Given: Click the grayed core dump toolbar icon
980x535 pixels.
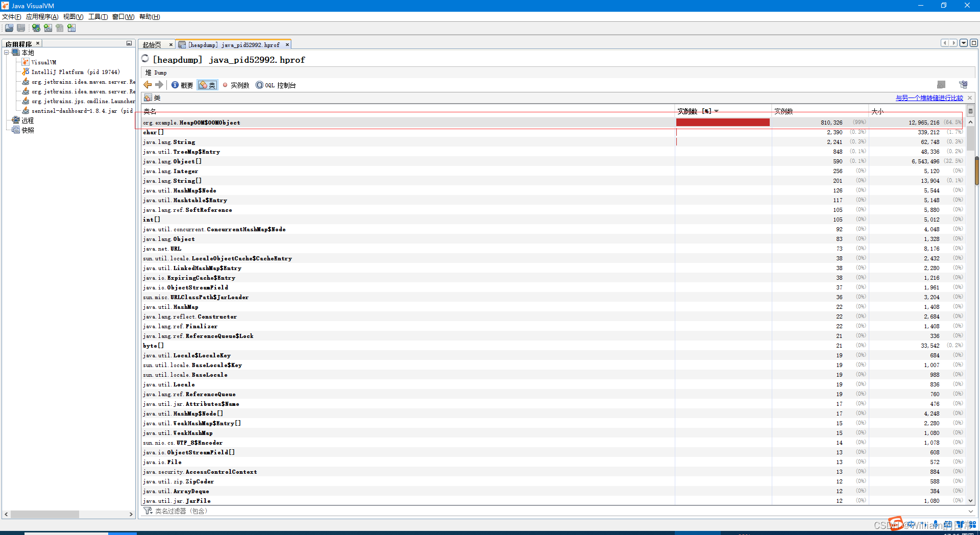Looking at the screenshot, I should [x=60, y=28].
